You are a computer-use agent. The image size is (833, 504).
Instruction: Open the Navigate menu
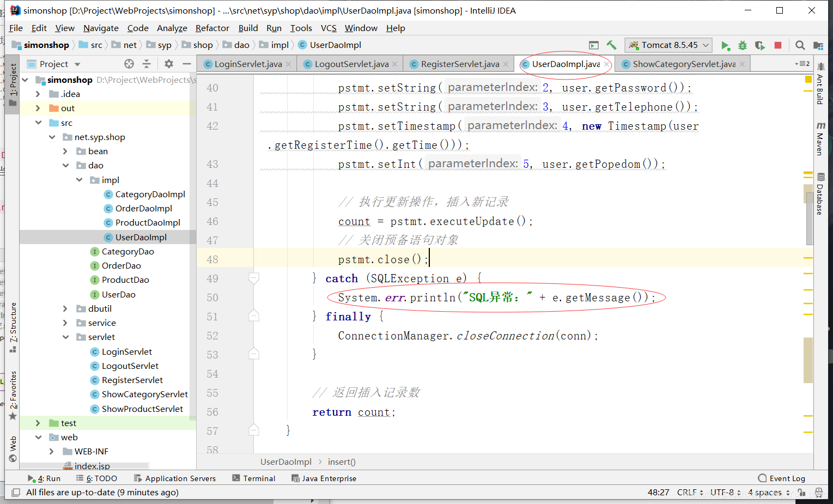(x=101, y=28)
